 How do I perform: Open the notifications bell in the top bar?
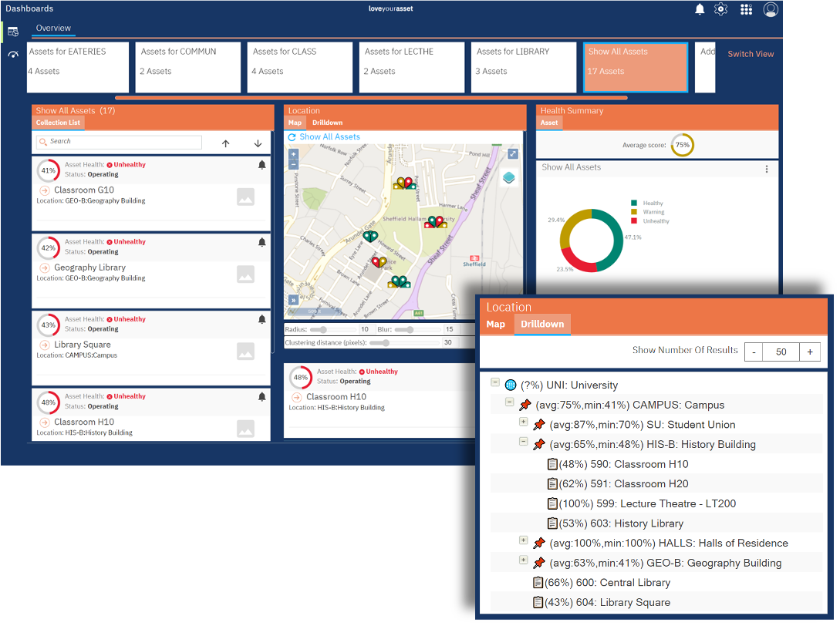pyautogui.click(x=700, y=9)
